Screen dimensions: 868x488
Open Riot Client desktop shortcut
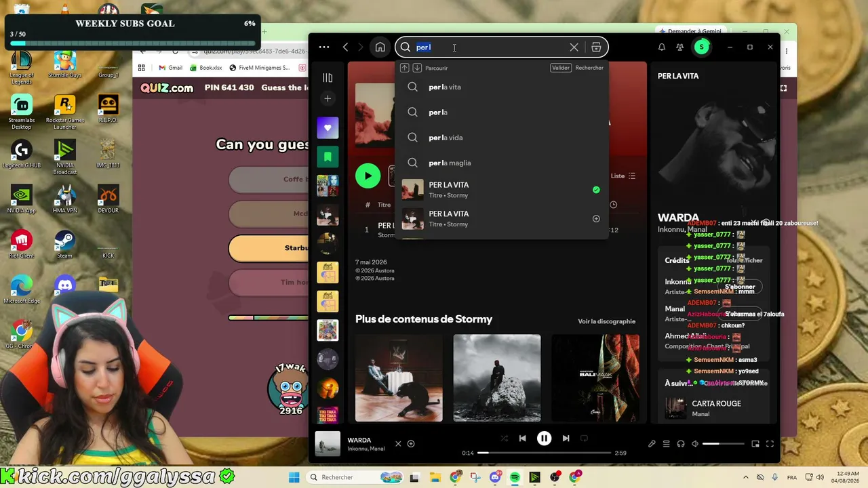click(21, 244)
